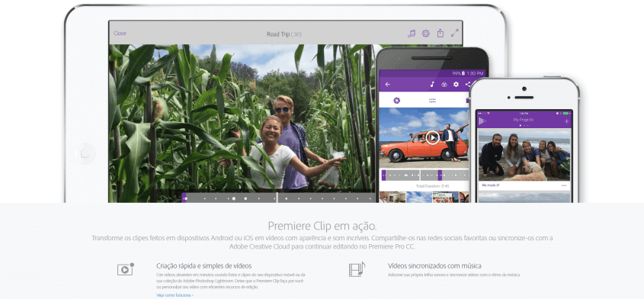The height and width of the screenshot is (299, 644).
Task: Click the video creation feature icon
Action: pos(126,269)
